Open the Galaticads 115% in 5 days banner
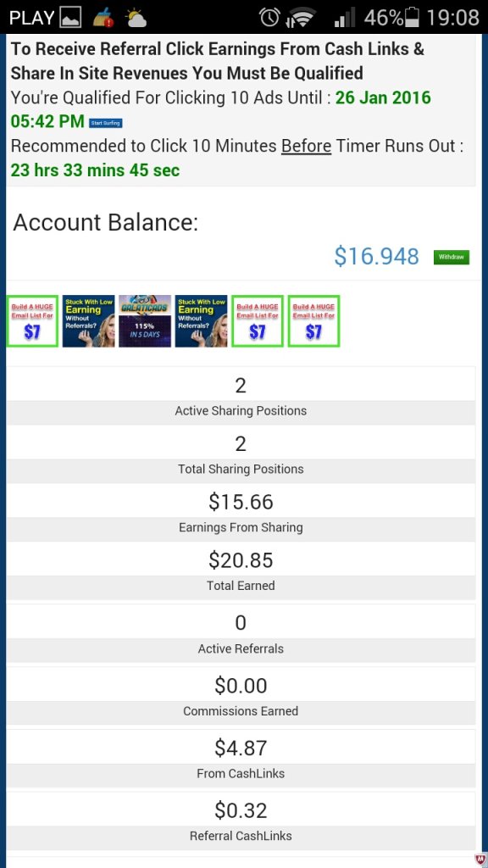 pos(145,321)
